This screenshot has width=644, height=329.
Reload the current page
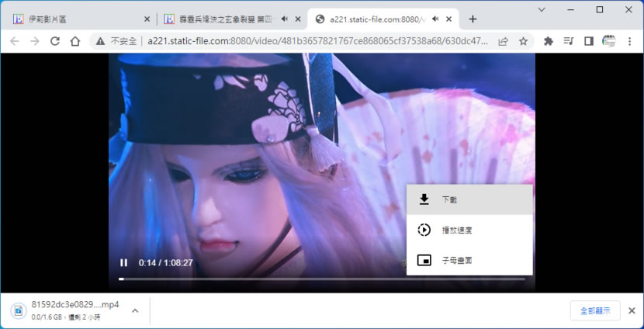click(x=54, y=41)
